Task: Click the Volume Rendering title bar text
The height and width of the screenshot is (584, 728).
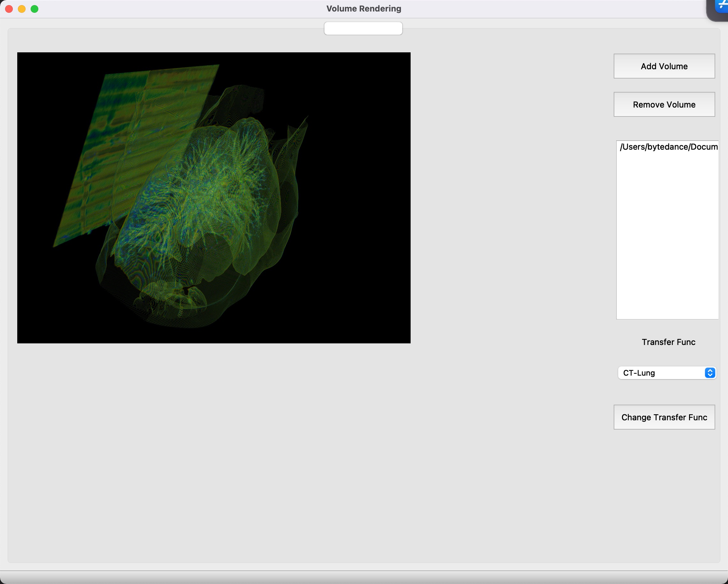Action: coord(363,9)
